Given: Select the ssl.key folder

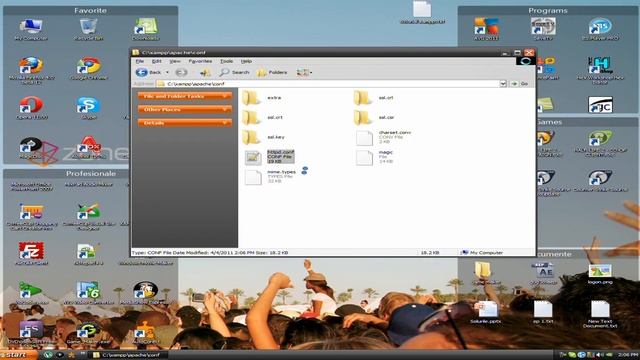Looking at the screenshot, I should pos(263,137).
